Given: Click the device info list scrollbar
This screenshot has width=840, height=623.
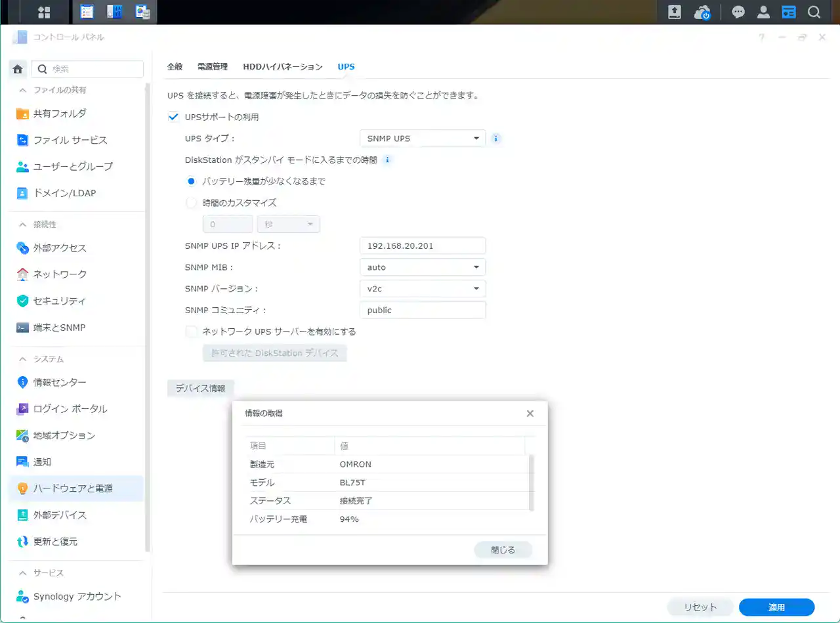Looking at the screenshot, I should [x=531, y=483].
